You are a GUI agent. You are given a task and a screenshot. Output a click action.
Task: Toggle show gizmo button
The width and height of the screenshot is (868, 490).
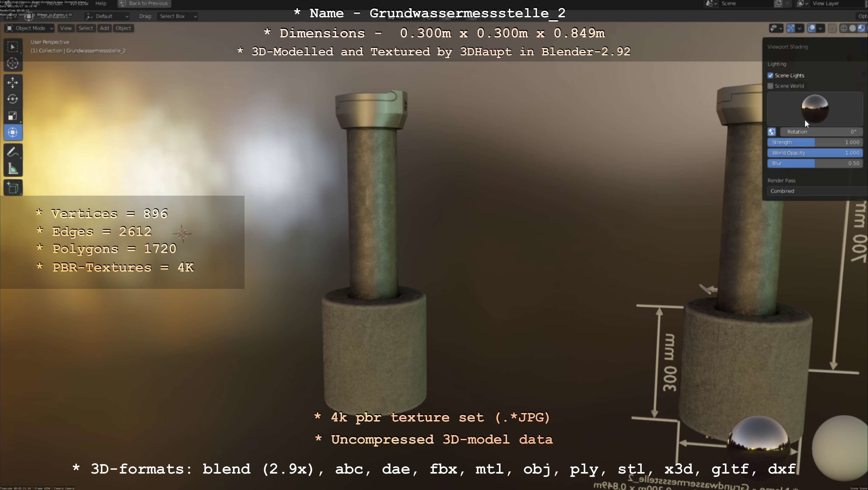click(791, 28)
